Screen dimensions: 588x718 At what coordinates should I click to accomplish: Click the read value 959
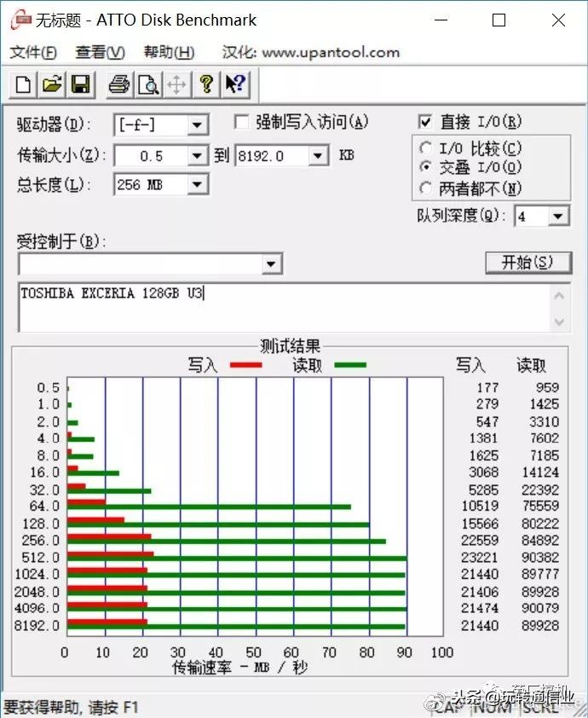click(x=547, y=388)
